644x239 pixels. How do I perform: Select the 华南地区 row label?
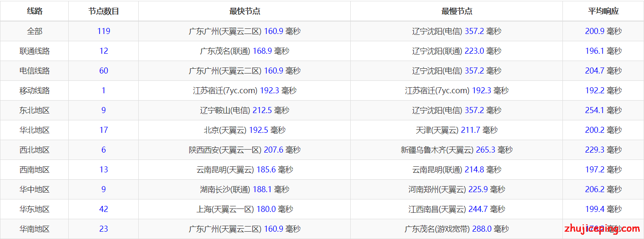click(34, 229)
